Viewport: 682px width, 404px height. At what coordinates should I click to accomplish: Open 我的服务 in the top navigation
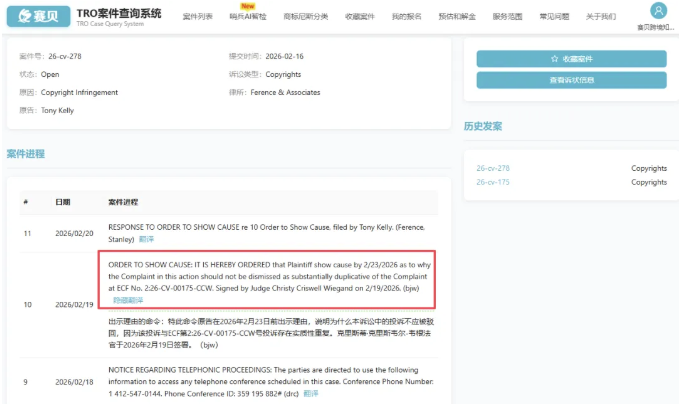[x=406, y=17]
